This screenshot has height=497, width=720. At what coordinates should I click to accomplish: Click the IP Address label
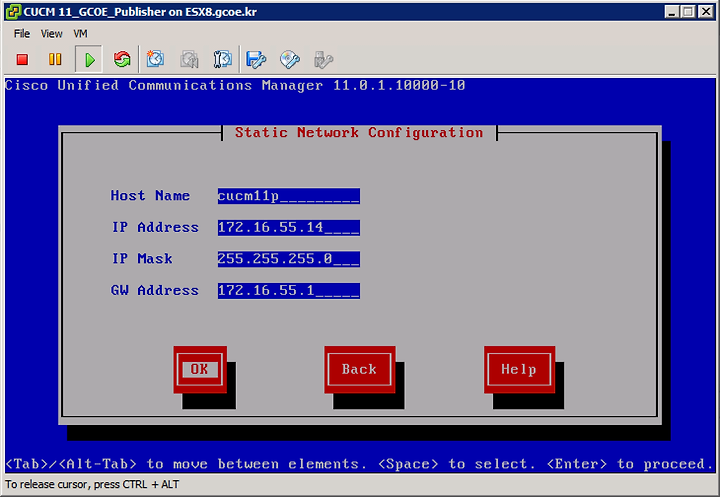[155, 227]
